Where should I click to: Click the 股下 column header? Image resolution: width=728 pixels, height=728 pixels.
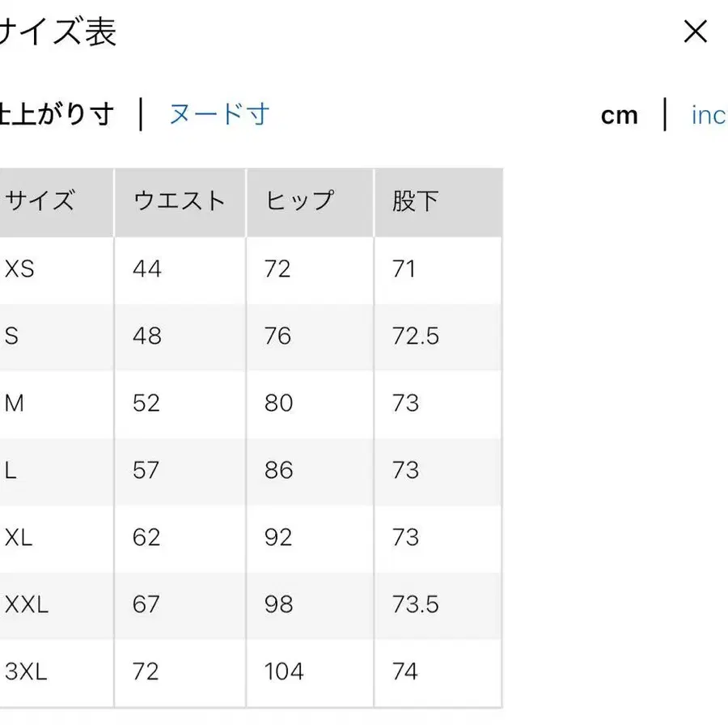pyautogui.click(x=414, y=201)
